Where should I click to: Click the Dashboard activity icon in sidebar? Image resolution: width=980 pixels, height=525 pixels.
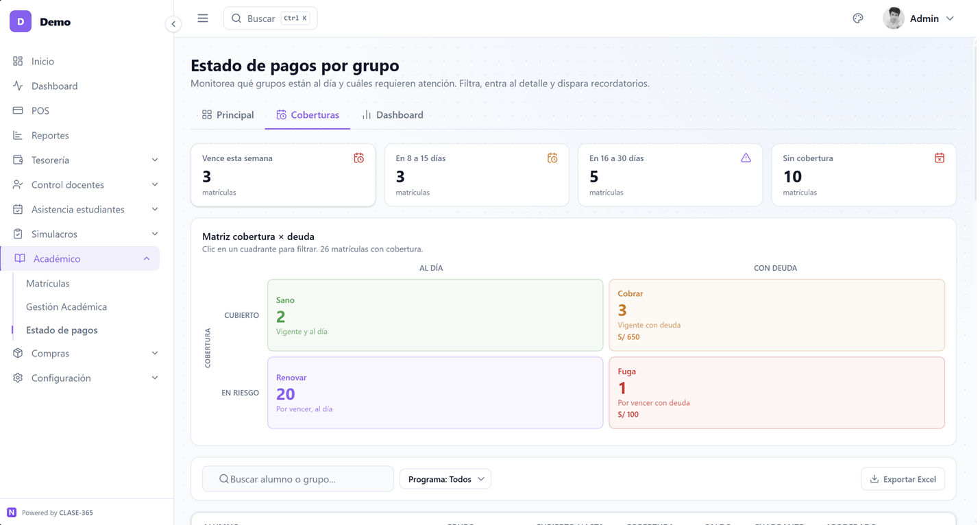[x=18, y=86]
